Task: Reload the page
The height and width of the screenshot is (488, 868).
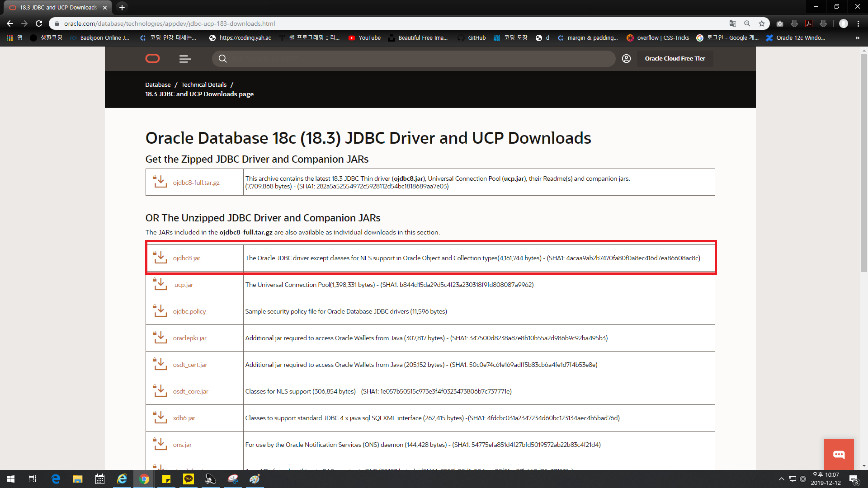Action: click(39, 23)
